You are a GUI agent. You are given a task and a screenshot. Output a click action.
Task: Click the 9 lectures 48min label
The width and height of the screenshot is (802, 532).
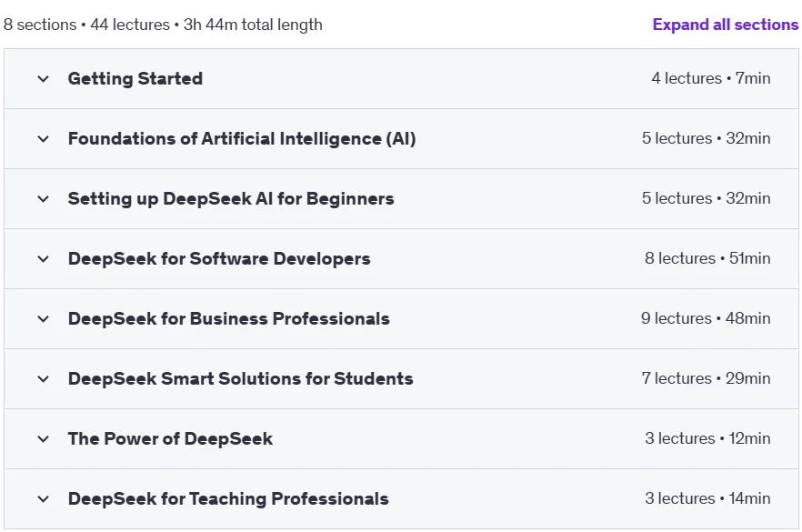coord(706,318)
